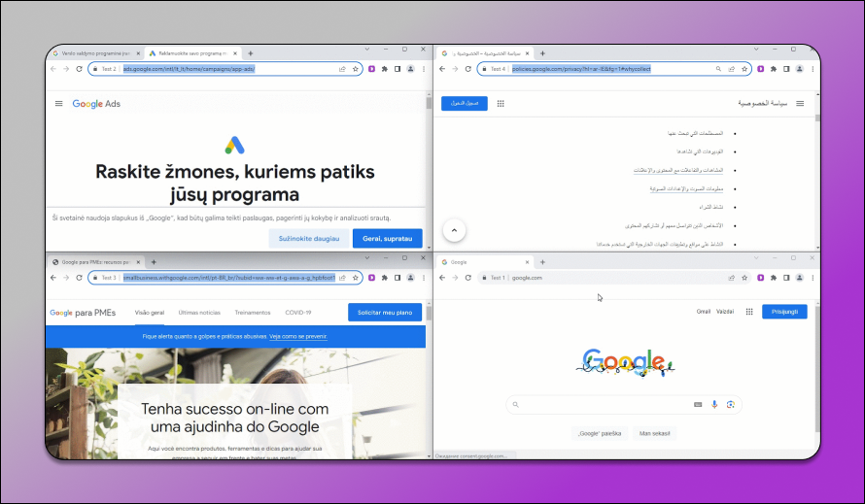
Task: Open Chrome three-dot menu in Test 1 window
Action: (813, 278)
